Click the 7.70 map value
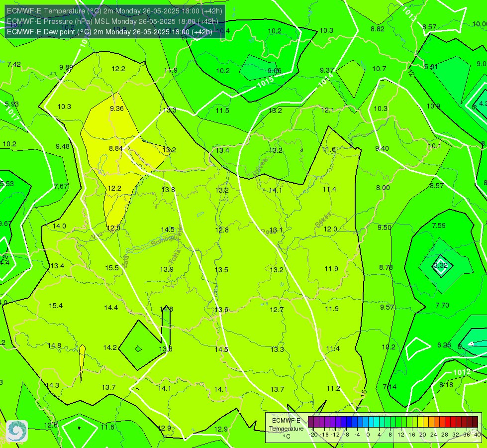 coord(442,305)
